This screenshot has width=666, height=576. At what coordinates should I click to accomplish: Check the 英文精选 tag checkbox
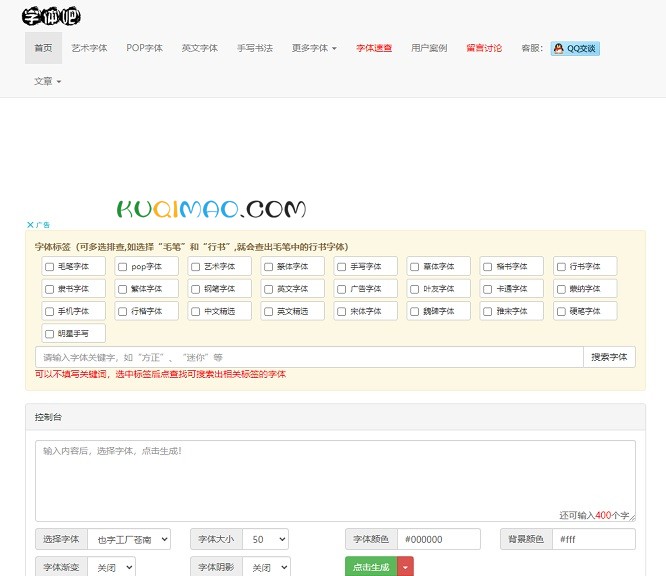268,311
